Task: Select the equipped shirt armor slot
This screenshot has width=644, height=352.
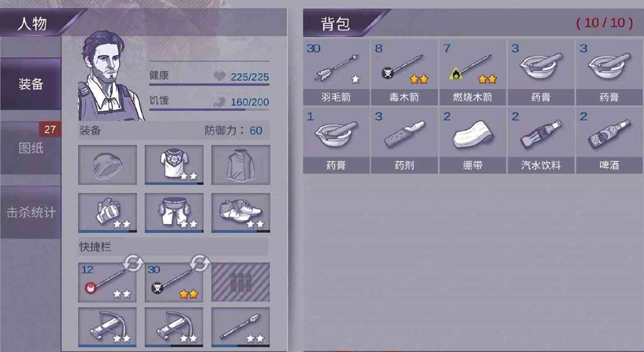Action: [x=174, y=165]
